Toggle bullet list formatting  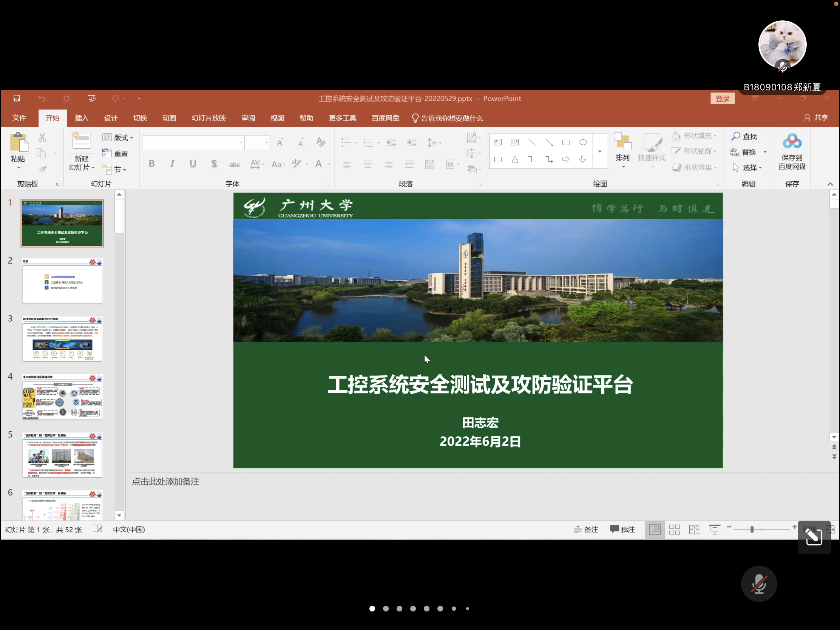346,142
